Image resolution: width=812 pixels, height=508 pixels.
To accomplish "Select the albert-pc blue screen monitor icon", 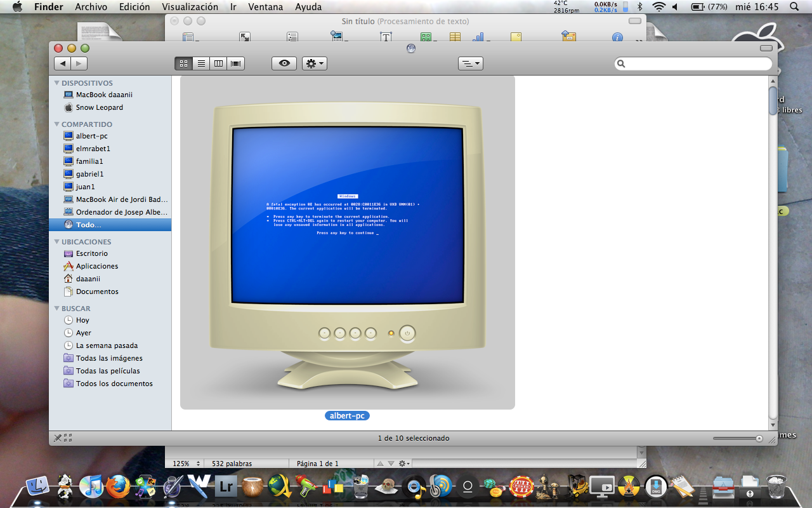I will 347,241.
